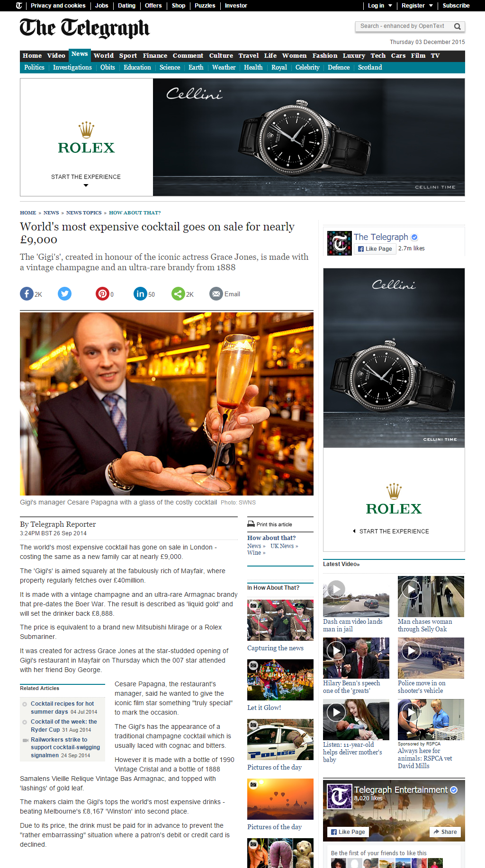Share article on Facebook icon
485x868 pixels.
coord(27,294)
